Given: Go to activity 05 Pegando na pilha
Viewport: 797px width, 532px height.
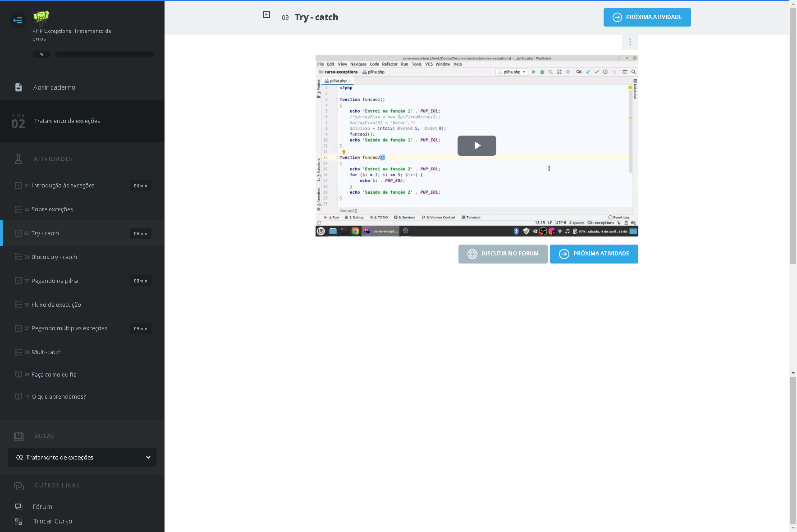Looking at the screenshot, I should click(55, 281).
